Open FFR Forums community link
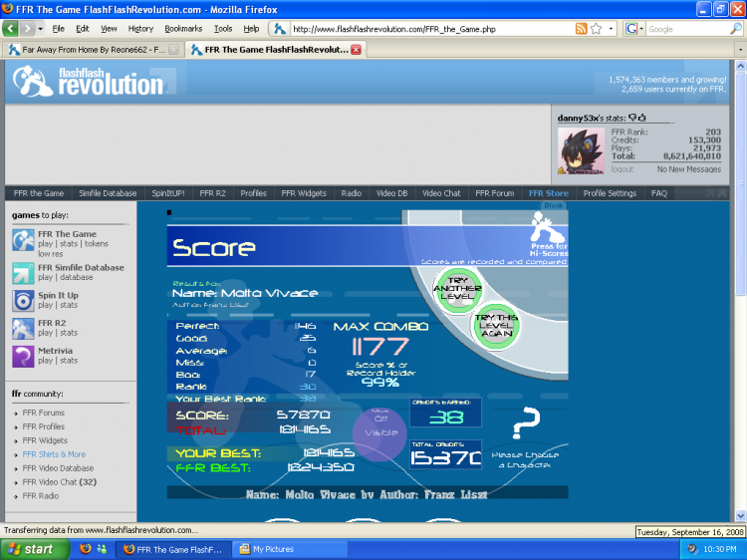Screen dimensions: 747x560 [44, 413]
